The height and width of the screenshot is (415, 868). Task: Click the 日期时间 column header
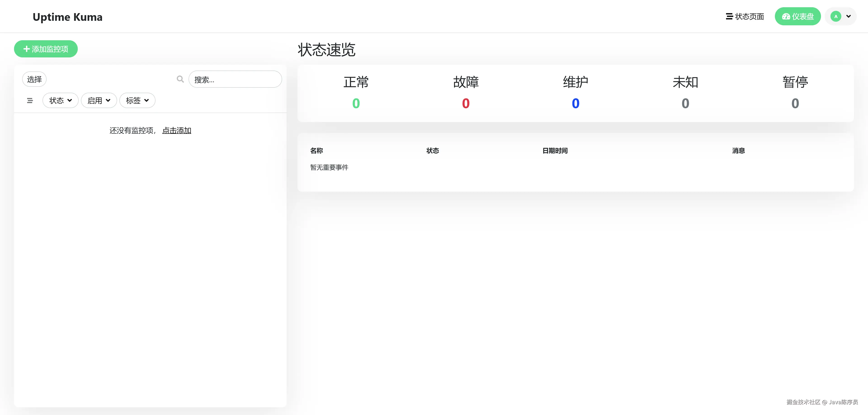pos(555,151)
